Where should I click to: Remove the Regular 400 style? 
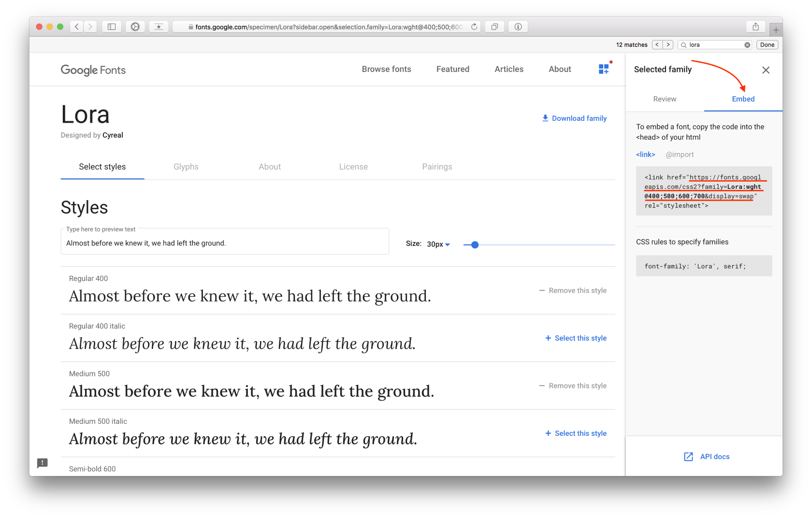pyautogui.click(x=573, y=290)
